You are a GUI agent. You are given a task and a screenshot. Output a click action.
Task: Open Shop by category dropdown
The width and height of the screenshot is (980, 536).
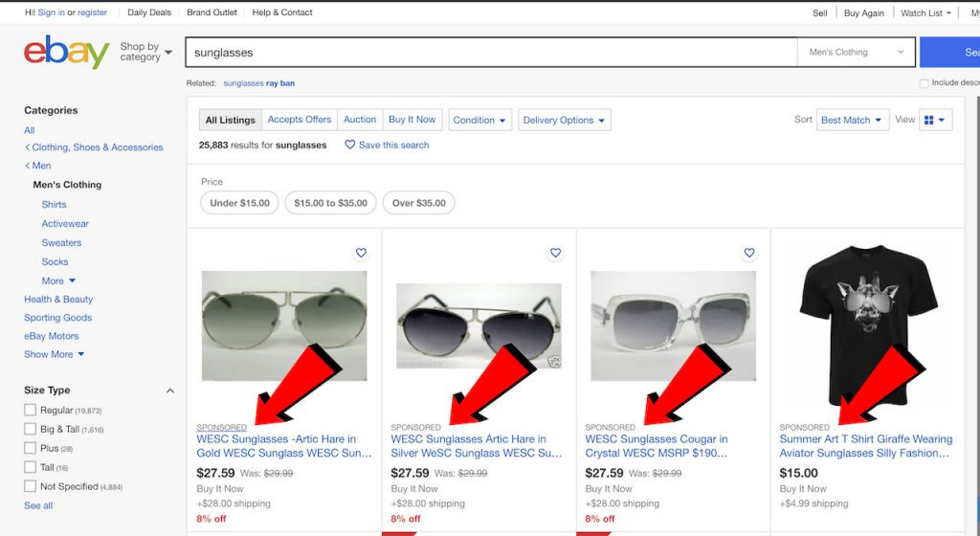pos(145,52)
